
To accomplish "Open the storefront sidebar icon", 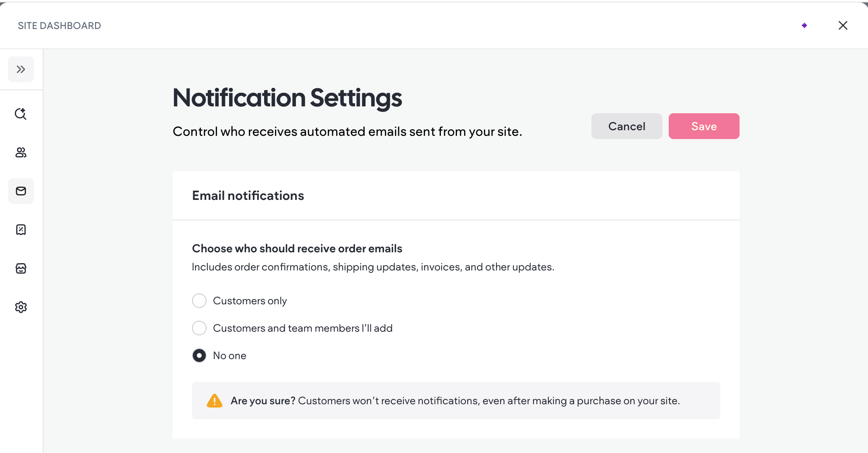I will [21, 268].
